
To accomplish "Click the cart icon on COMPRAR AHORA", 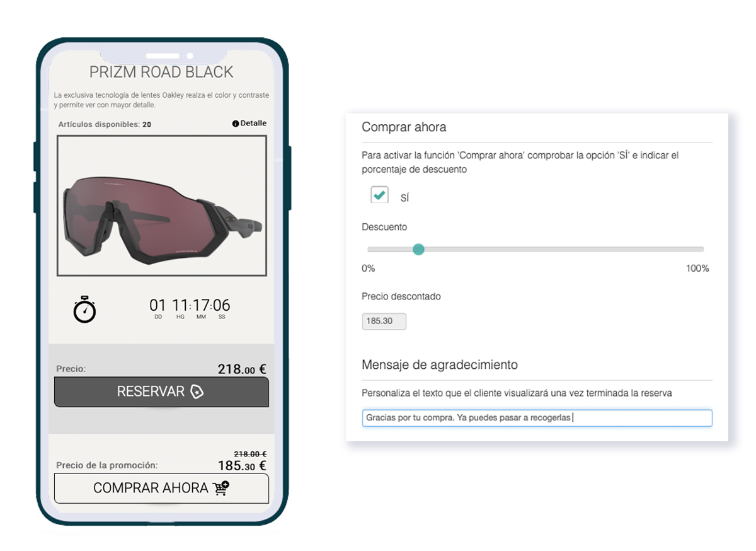I will point(221,487).
